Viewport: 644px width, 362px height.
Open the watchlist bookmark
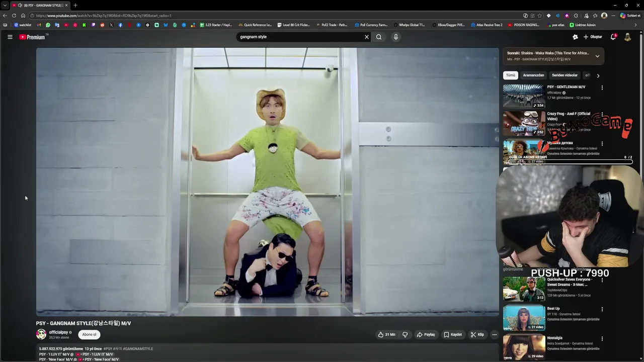(23, 25)
